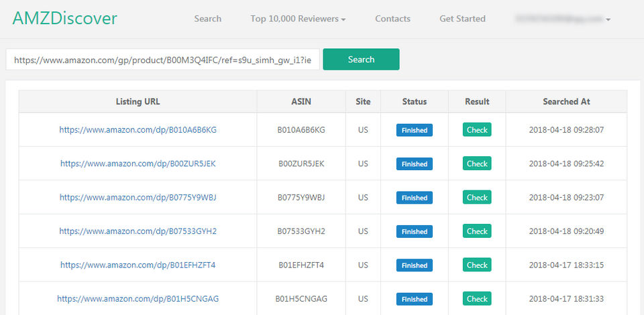Open listing link for B0775Y9WBJ

[138, 197]
